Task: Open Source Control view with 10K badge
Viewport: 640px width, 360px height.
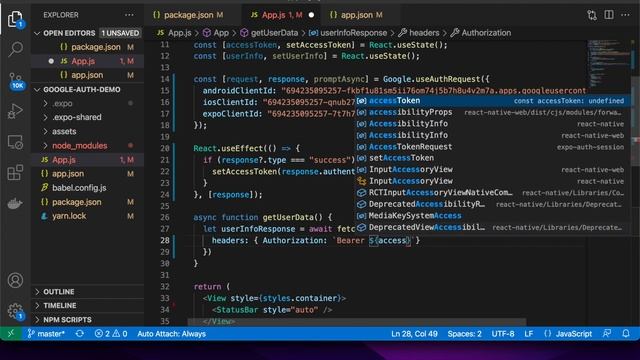Action: point(16,80)
